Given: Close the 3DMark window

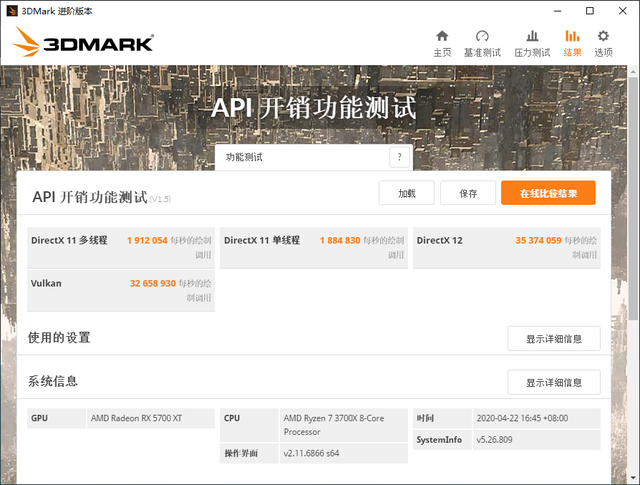Looking at the screenshot, I should click(x=622, y=11).
